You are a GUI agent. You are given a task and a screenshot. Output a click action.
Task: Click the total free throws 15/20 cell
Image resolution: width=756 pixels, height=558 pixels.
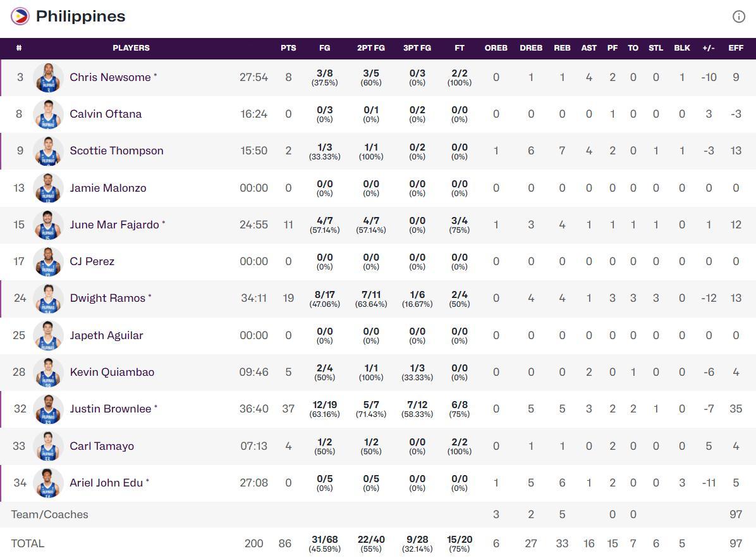click(x=460, y=543)
